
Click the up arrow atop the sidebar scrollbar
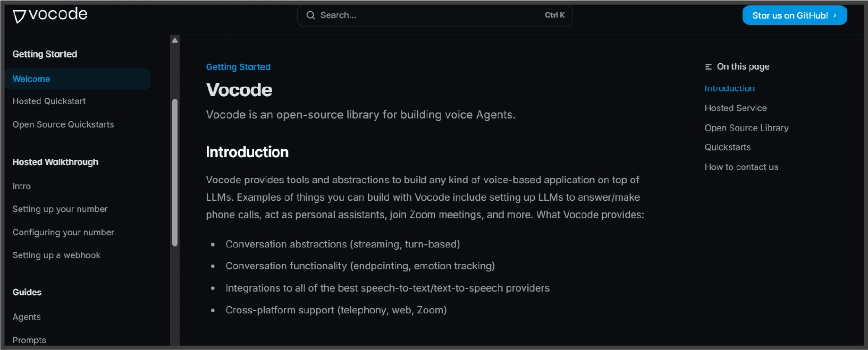point(174,39)
